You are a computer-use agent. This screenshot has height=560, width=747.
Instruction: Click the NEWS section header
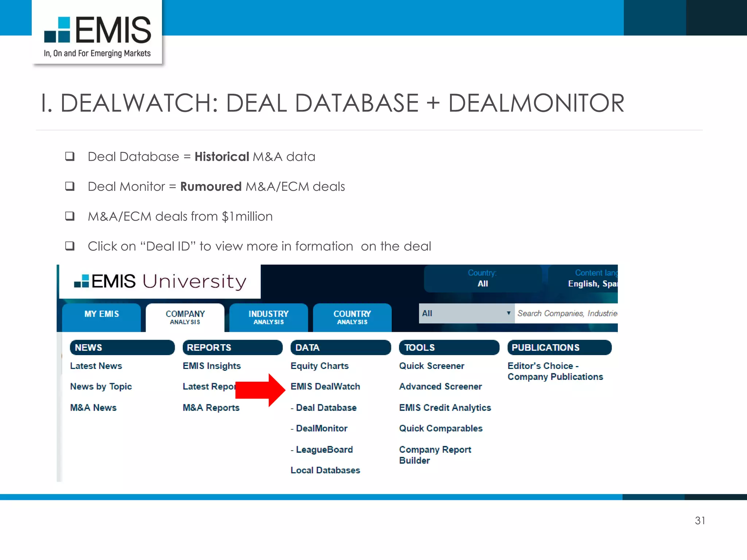click(x=122, y=347)
